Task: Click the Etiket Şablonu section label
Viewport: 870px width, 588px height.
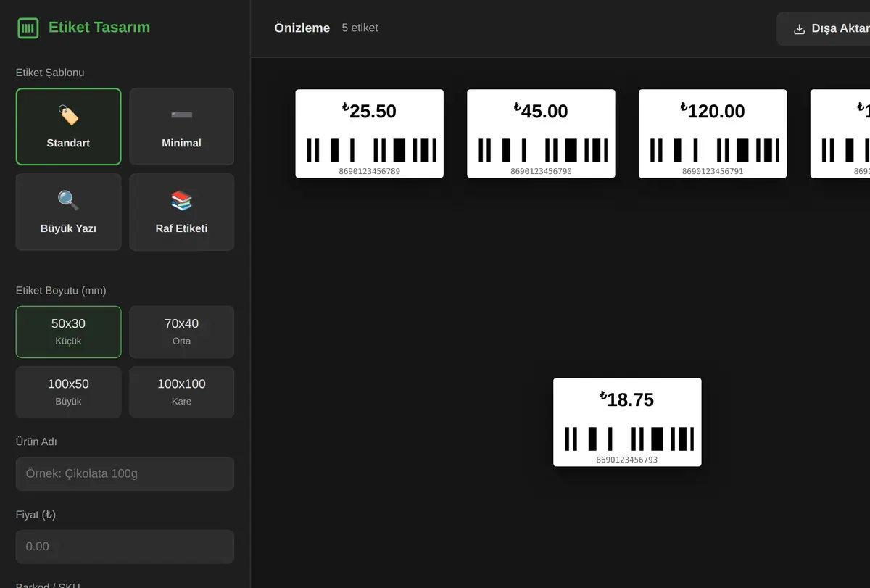Action: 50,73
